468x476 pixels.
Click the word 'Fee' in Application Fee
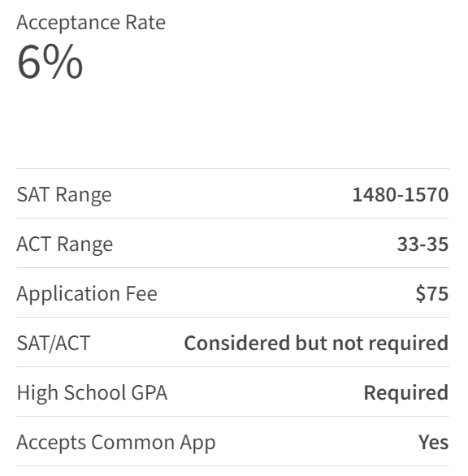[141, 293]
